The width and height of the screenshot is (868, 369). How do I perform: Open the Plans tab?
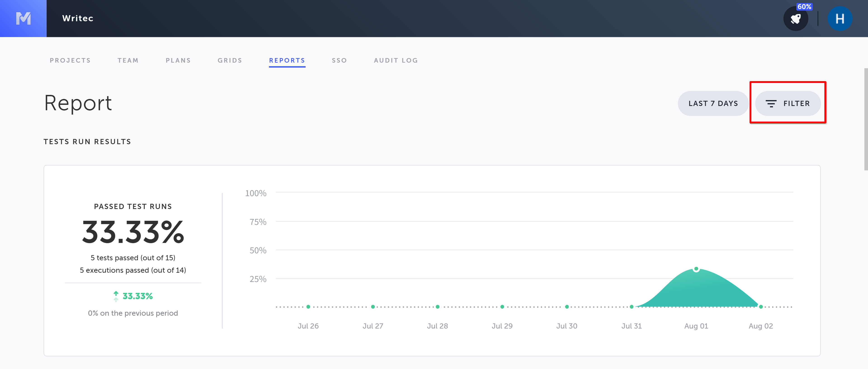178,60
